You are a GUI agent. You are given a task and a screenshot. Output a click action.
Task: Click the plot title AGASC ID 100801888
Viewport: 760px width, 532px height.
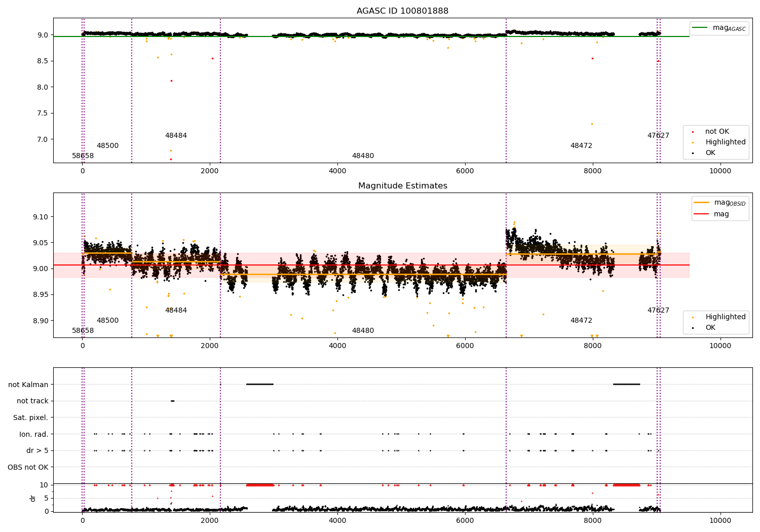[x=402, y=11]
